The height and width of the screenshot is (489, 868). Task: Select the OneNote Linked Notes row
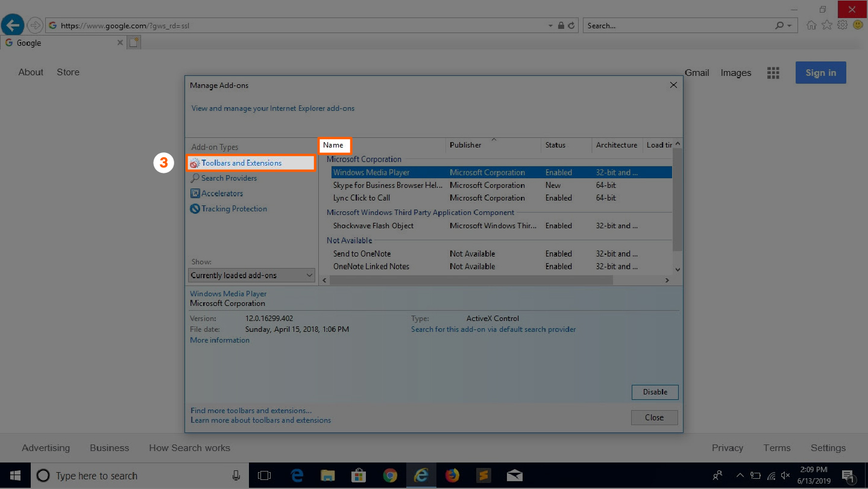point(502,267)
